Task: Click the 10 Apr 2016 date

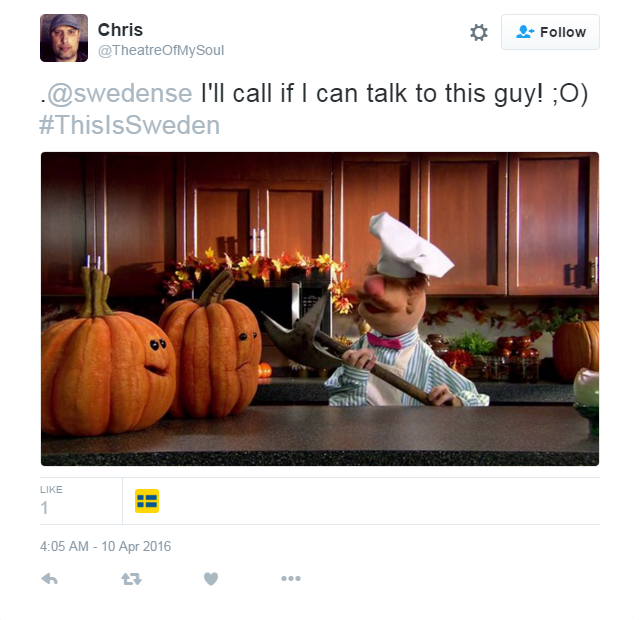Action: tap(136, 546)
